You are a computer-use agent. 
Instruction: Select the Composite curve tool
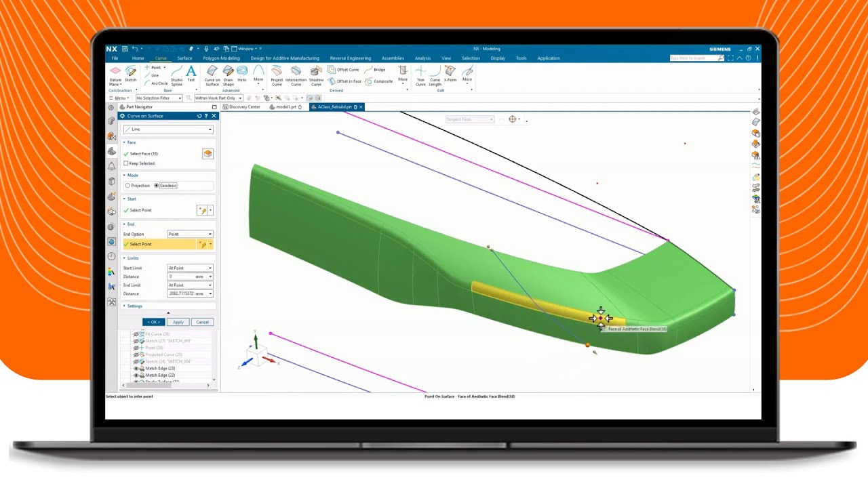[x=379, y=81]
